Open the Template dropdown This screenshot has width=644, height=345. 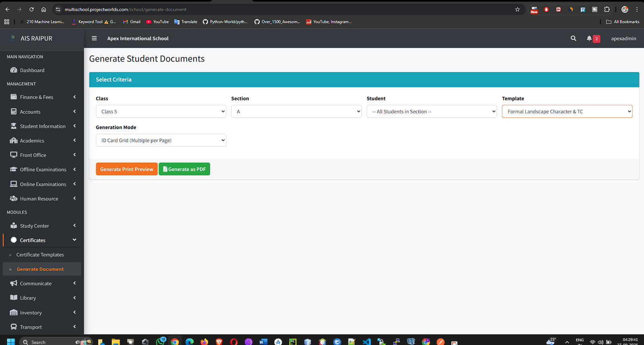tap(567, 111)
